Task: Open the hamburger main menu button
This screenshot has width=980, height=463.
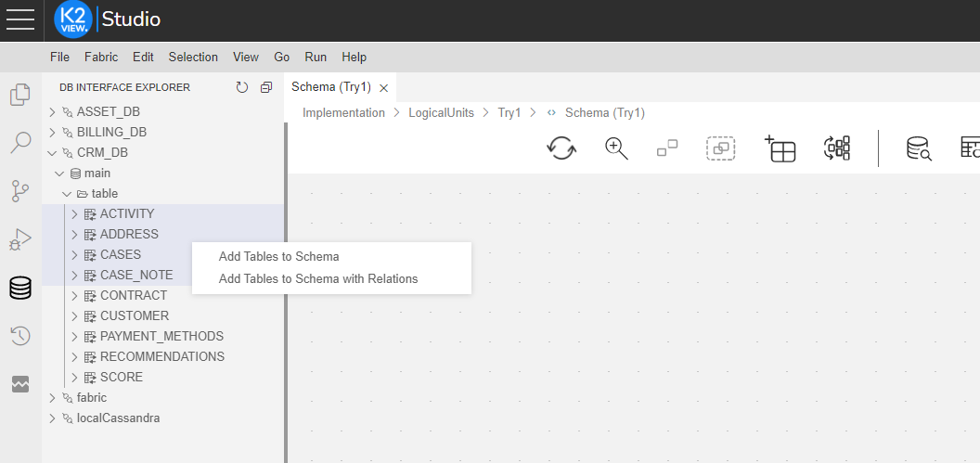Action: click(x=20, y=19)
